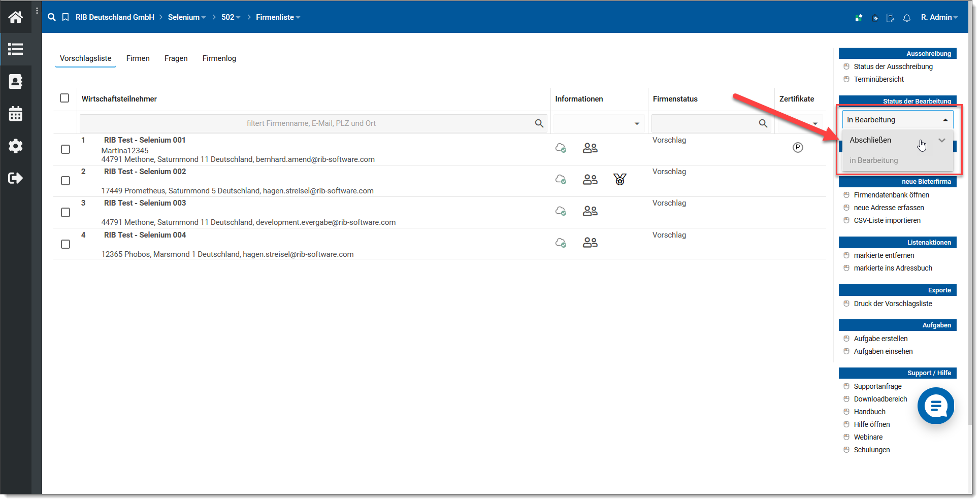The height and width of the screenshot is (502, 980).
Task: Open the calendar sidebar icon
Action: click(15, 114)
